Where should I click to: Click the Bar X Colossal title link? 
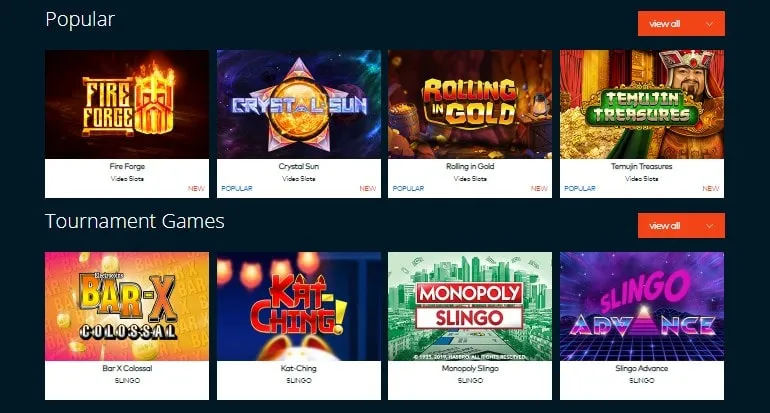(127, 368)
